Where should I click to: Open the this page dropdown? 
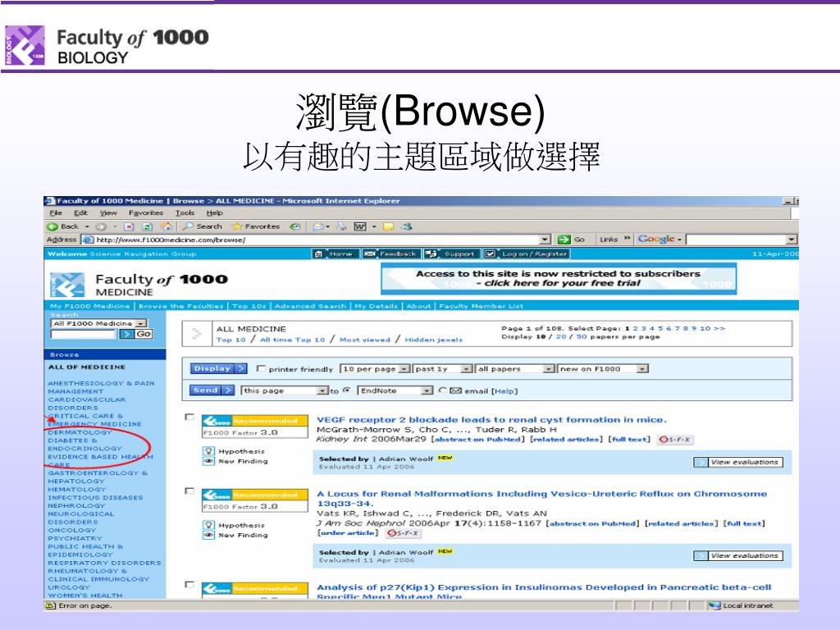coord(285,390)
